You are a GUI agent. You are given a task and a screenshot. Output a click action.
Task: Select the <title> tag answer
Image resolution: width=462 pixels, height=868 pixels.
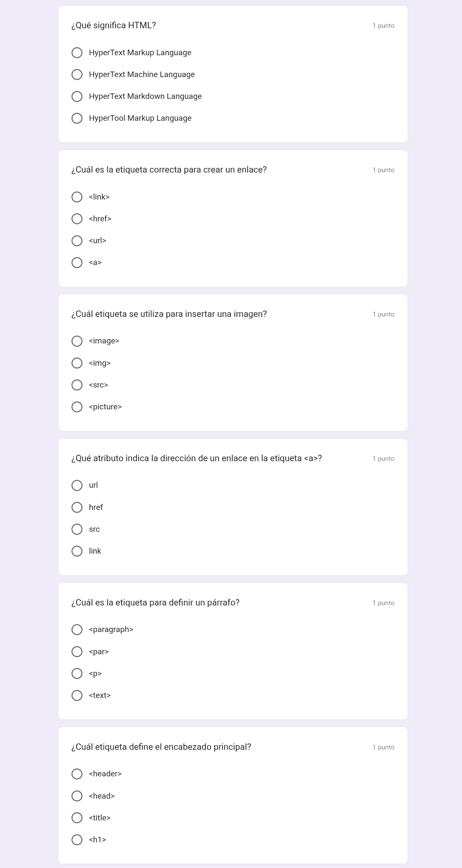(77, 818)
